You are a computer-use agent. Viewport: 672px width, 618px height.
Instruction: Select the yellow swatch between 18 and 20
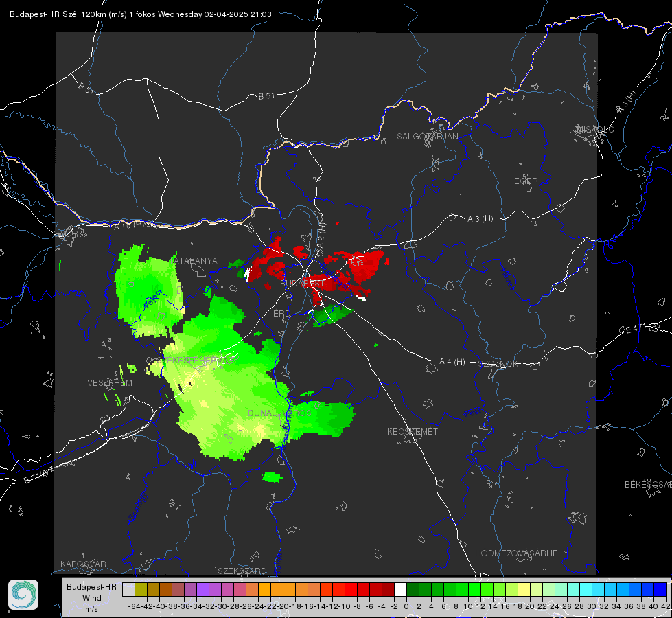[x=524, y=590]
